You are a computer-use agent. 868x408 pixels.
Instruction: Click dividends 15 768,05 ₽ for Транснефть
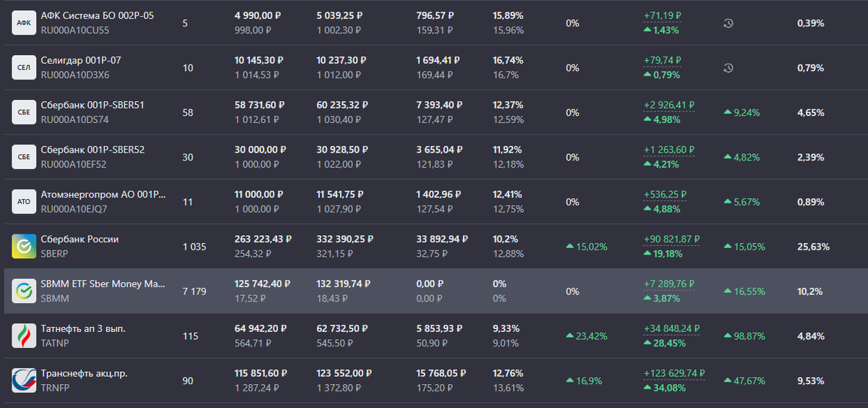(x=441, y=374)
